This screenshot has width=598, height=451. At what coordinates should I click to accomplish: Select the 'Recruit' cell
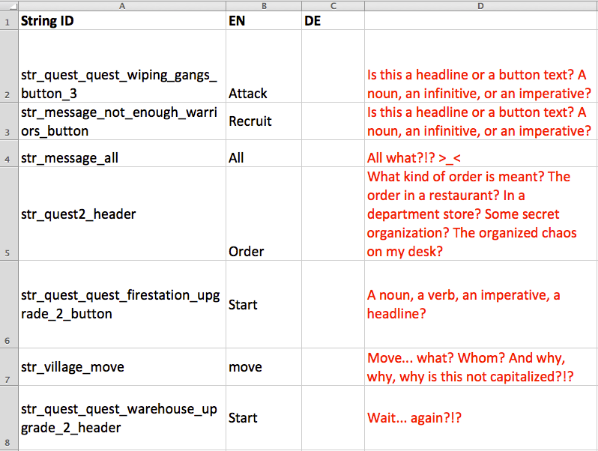click(x=264, y=121)
